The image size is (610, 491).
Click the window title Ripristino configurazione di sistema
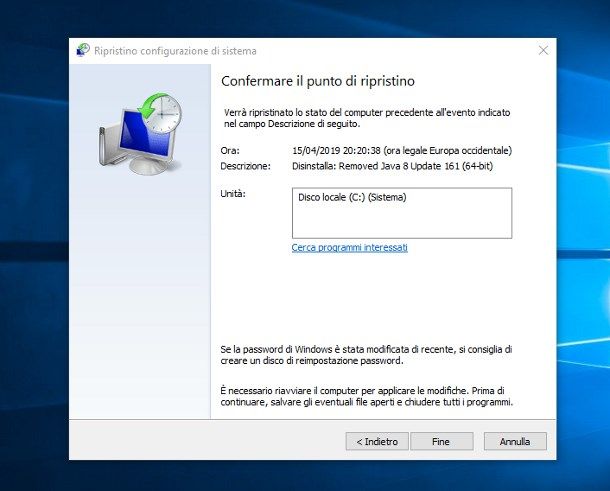tap(175, 51)
